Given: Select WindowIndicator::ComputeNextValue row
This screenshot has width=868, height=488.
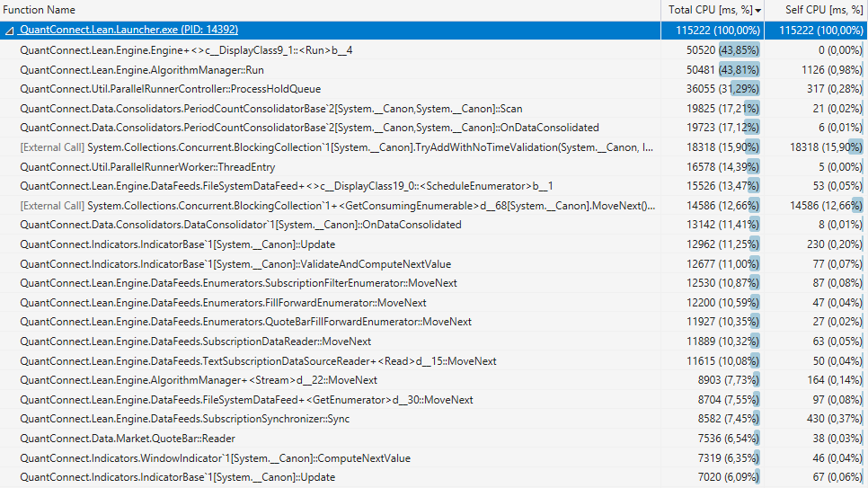Looking at the screenshot, I should (434, 458).
